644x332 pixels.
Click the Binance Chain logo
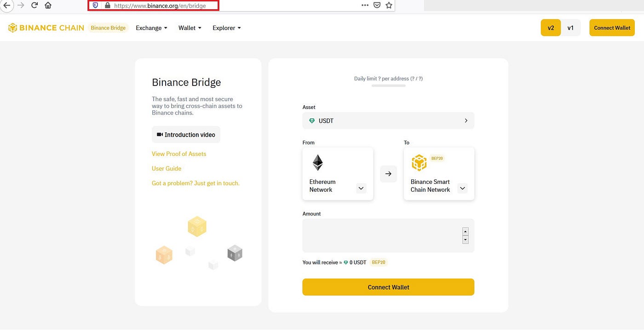[x=46, y=28]
